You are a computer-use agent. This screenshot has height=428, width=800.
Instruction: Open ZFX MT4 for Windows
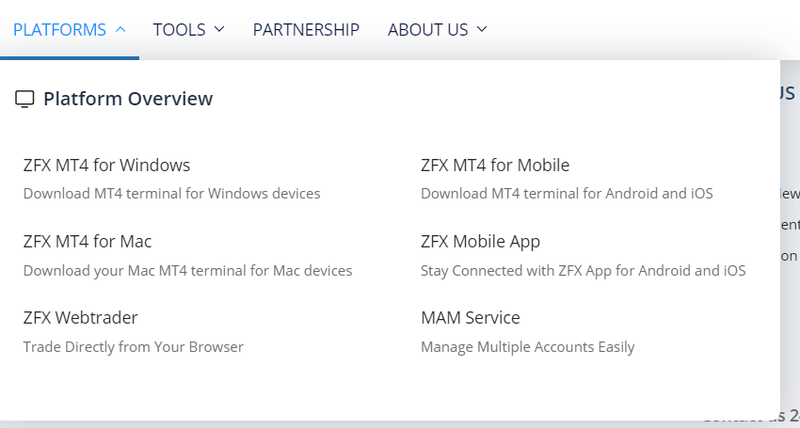(107, 165)
